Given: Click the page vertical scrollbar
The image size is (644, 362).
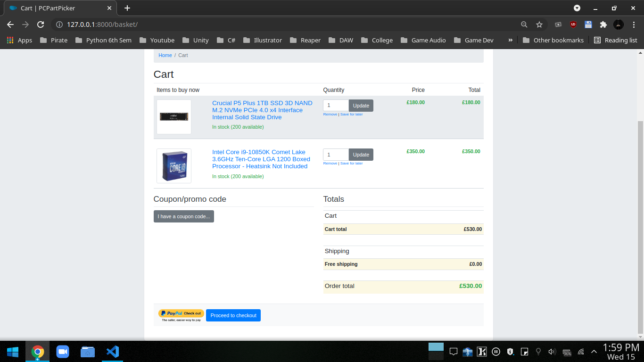Looking at the screenshot, I should click(x=640, y=226).
